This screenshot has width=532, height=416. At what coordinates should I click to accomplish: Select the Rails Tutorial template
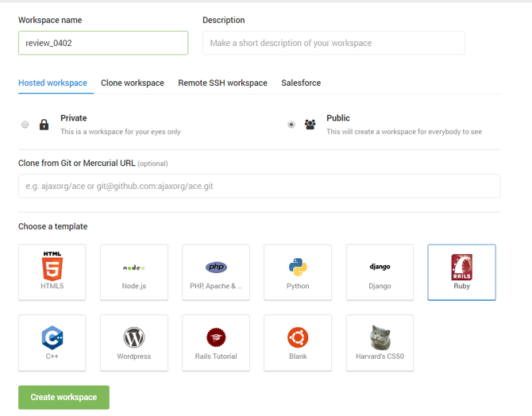pyautogui.click(x=216, y=343)
